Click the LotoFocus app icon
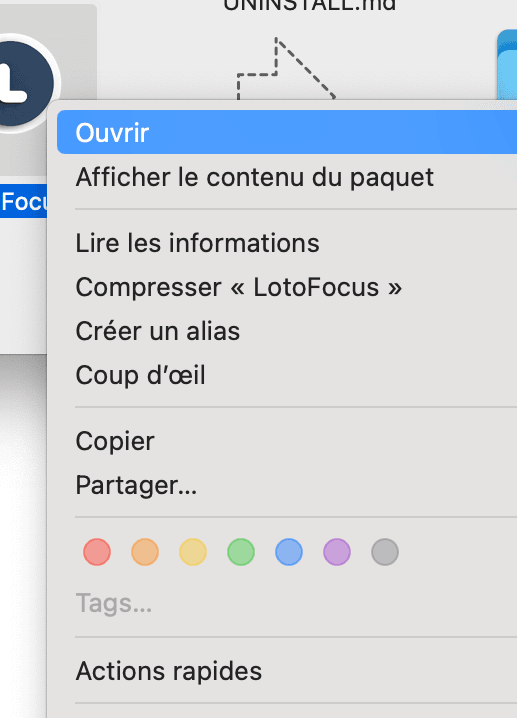The height and width of the screenshot is (718, 517). point(23,83)
